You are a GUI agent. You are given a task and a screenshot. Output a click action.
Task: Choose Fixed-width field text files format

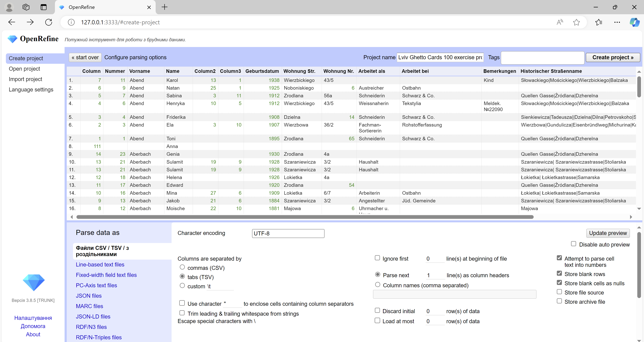[106, 275]
